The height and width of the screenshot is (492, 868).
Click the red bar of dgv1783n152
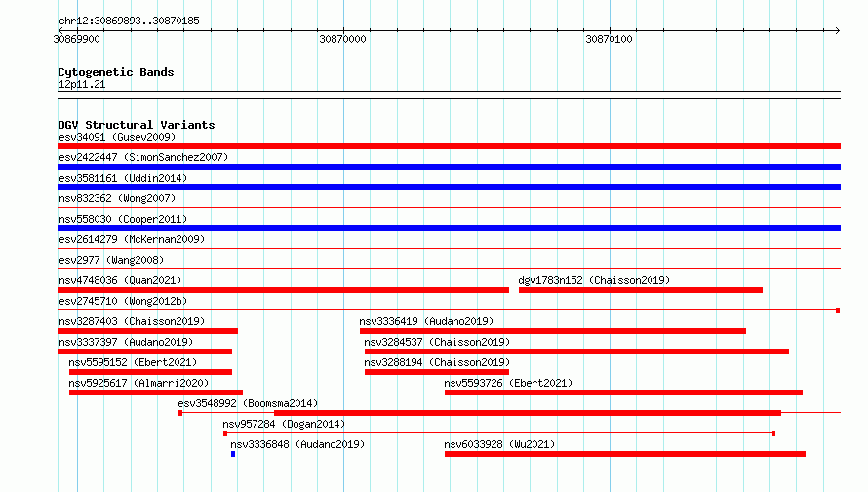(641, 290)
